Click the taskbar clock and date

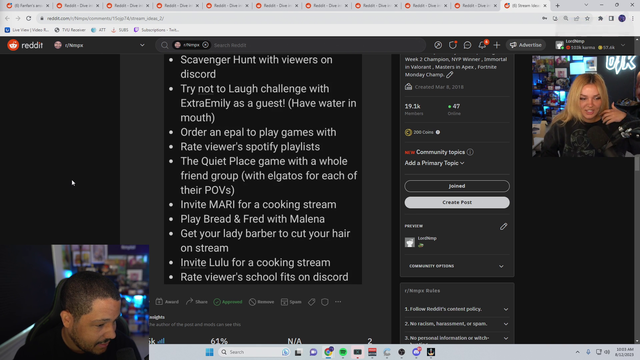(x=625, y=352)
